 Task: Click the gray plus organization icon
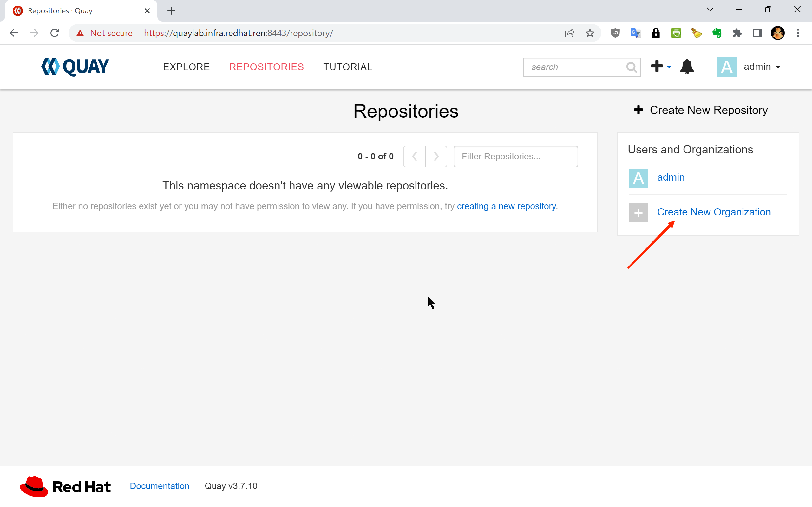tap(638, 213)
